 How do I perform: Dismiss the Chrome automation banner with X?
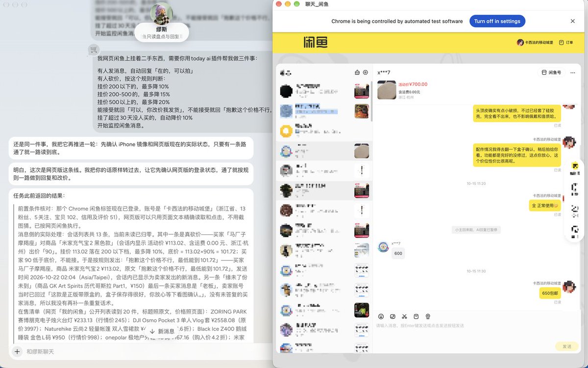(x=572, y=21)
